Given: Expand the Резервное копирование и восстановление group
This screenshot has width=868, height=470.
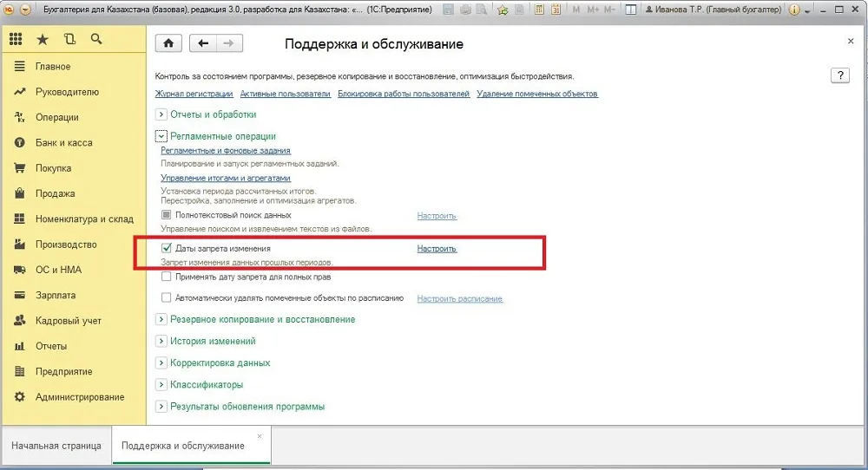Looking at the screenshot, I should (x=161, y=319).
